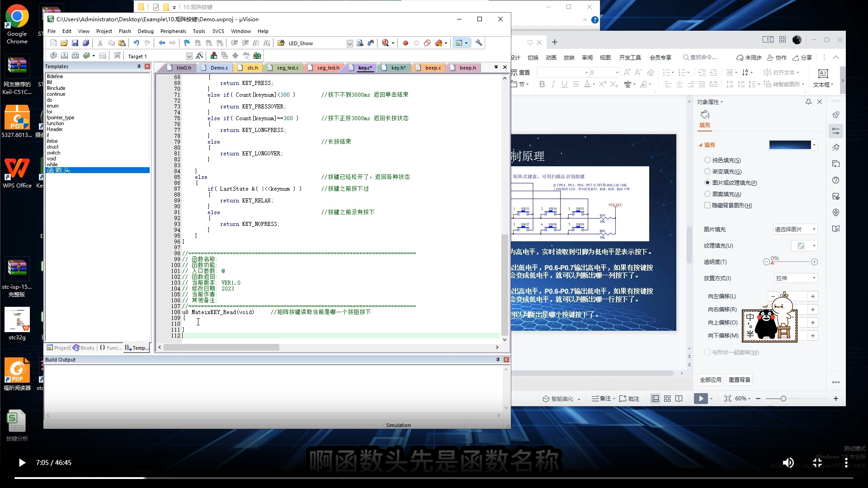The width and height of the screenshot is (868, 488).
Task: Open Options for Target magic wand icon
Action: click(x=199, y=56)
